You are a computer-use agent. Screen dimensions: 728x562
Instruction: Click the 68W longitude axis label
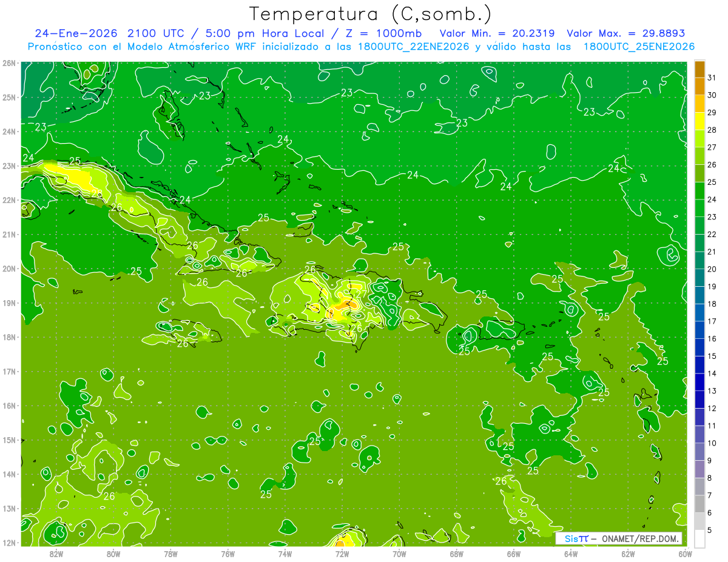(x=456, y=554)
